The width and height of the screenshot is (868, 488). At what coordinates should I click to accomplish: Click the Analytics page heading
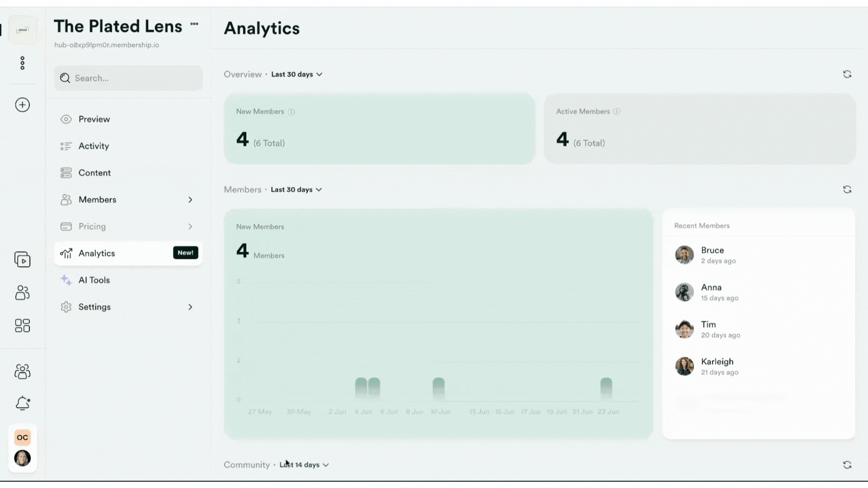click(262, 28)
